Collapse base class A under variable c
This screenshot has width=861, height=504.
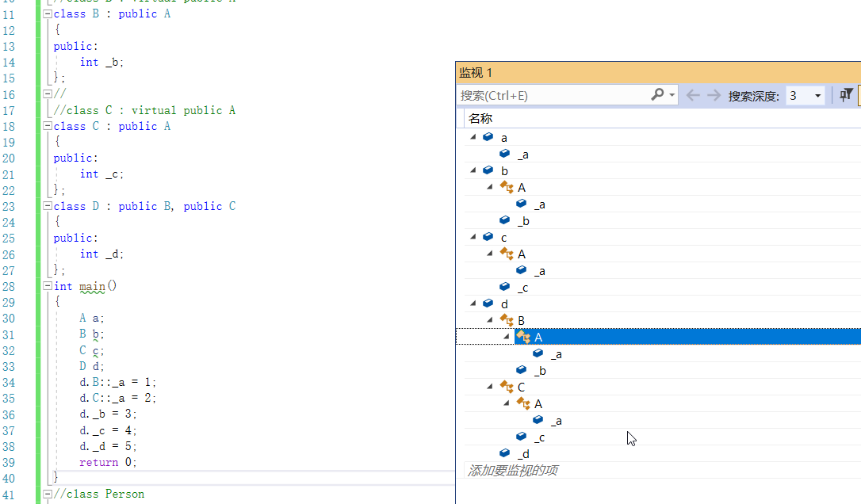[x=490, y=253]
